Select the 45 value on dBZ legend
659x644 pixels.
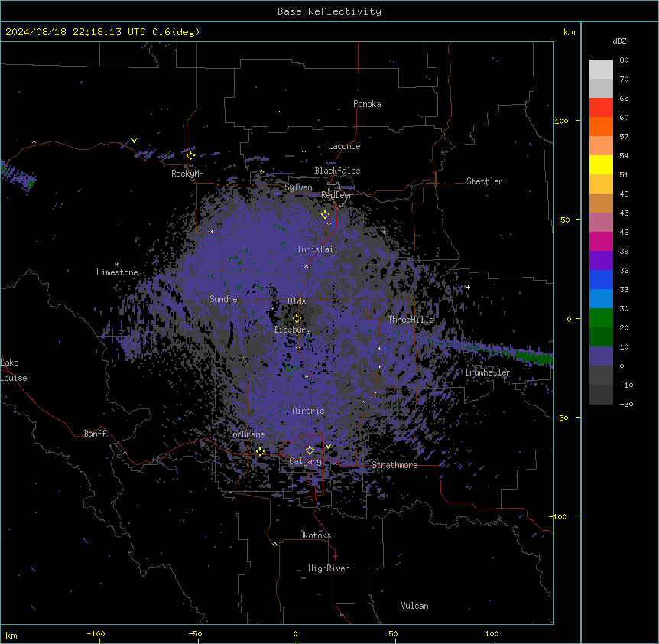click(624, 213)
